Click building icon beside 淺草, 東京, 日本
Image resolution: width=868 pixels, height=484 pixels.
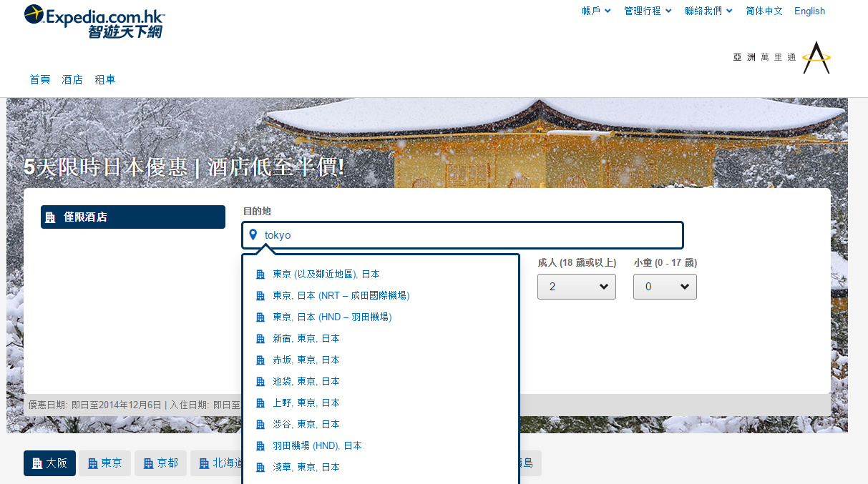(260, 468)
